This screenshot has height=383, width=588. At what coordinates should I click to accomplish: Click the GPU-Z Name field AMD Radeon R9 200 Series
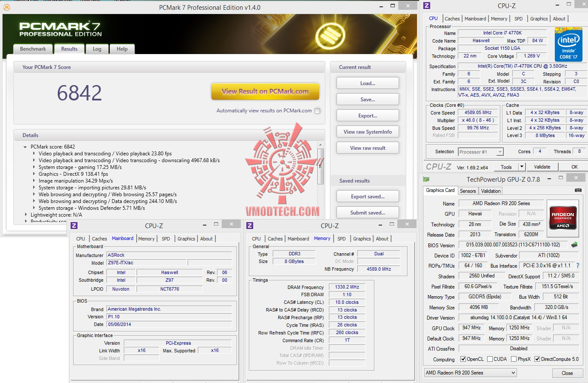(x=501, y=203)
